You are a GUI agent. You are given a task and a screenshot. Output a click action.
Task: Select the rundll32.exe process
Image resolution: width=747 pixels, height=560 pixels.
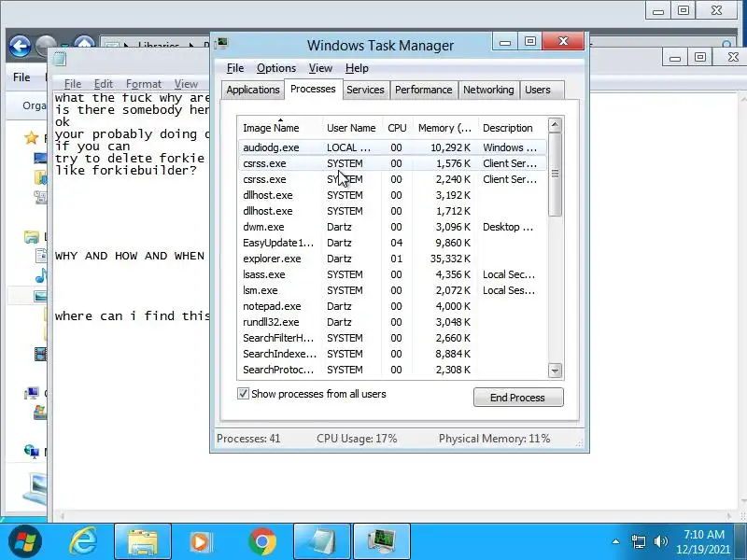[392, 322]
